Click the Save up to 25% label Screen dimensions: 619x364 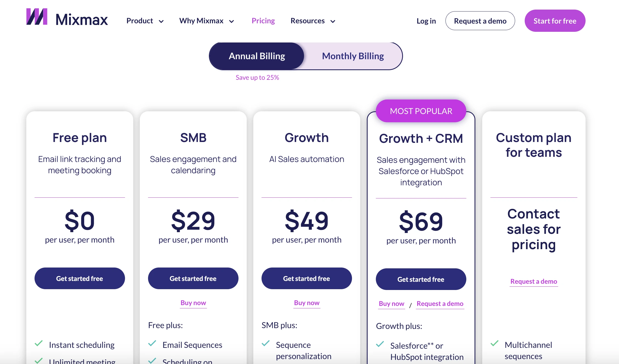coord(257,77)
